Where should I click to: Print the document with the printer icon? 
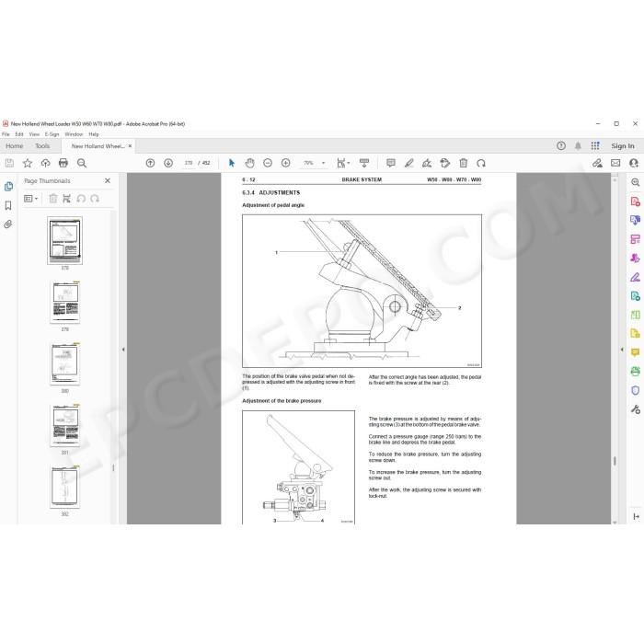click(63, 163)
